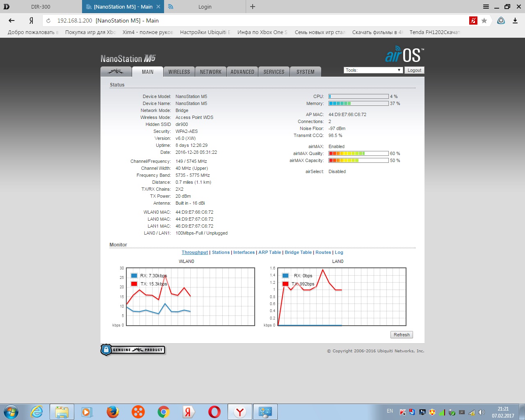Launch Google Chrome from the taskbar

pos(164,412)
